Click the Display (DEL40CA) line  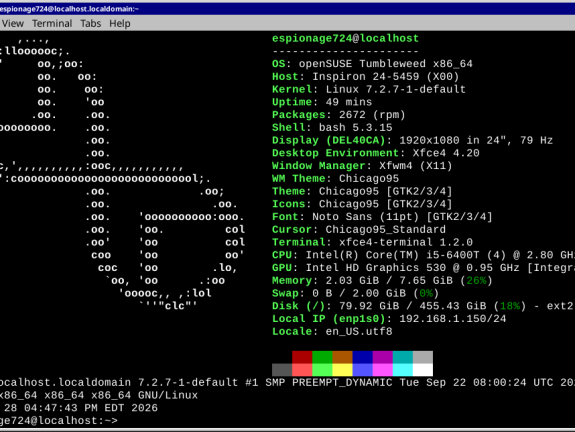click(x=412, y=140)
